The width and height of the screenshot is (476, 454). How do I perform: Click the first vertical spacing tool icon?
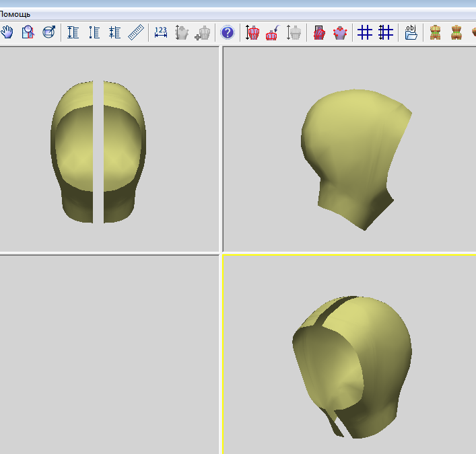tap(73, 32)
